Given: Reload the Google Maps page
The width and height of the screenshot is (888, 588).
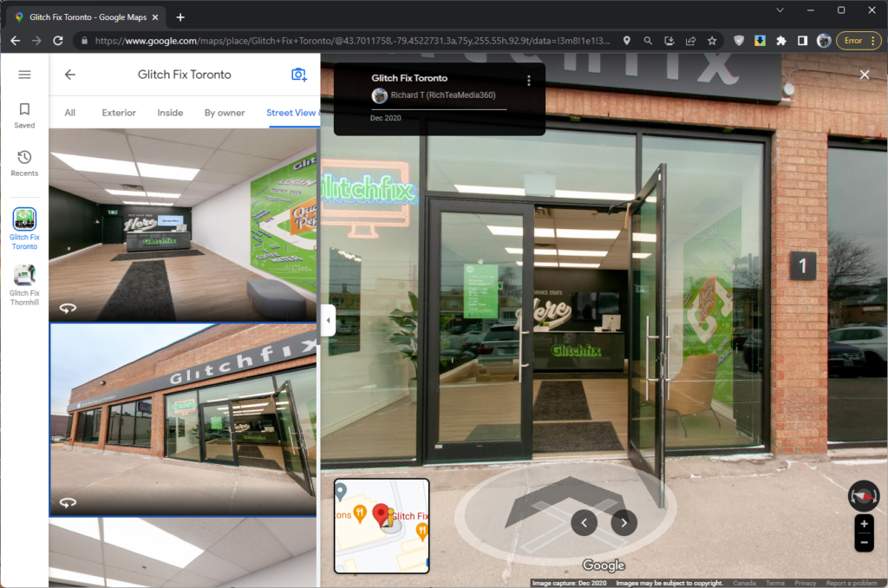Looking at the screenshot, I should coord(58,41).
